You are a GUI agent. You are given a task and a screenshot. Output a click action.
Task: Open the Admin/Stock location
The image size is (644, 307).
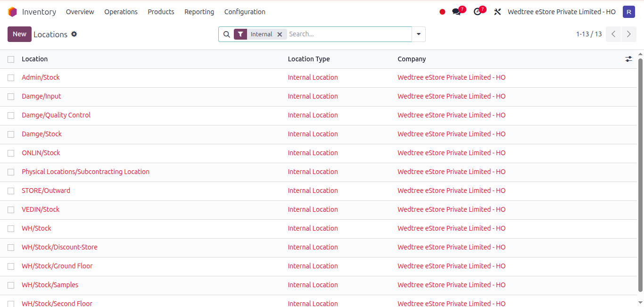click(x=41, y=77)
